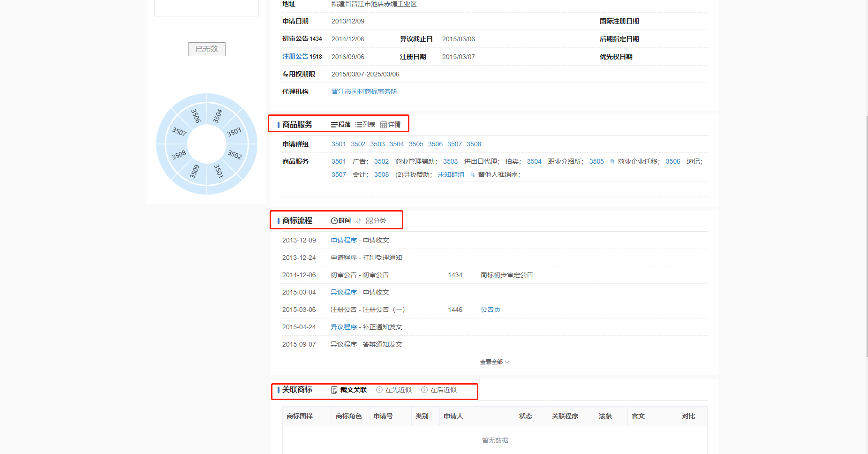Select 分类 category view in trademark process

click(376, 221)
